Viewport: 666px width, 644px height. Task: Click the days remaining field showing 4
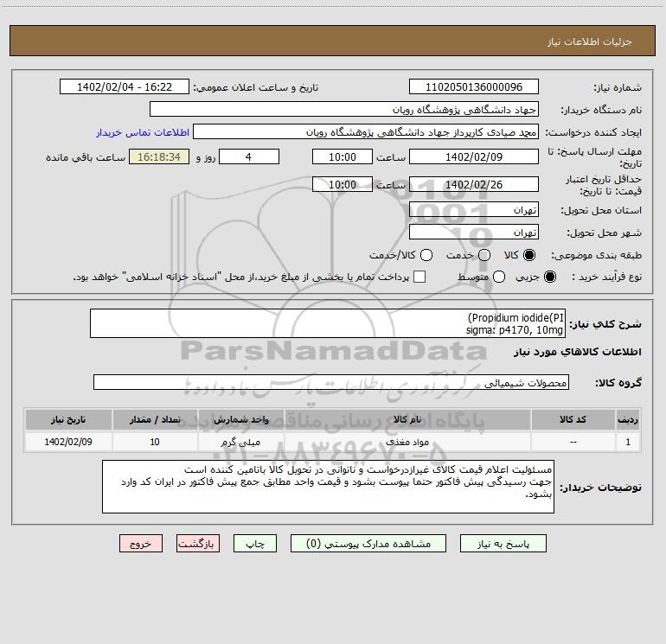(249, 156)
